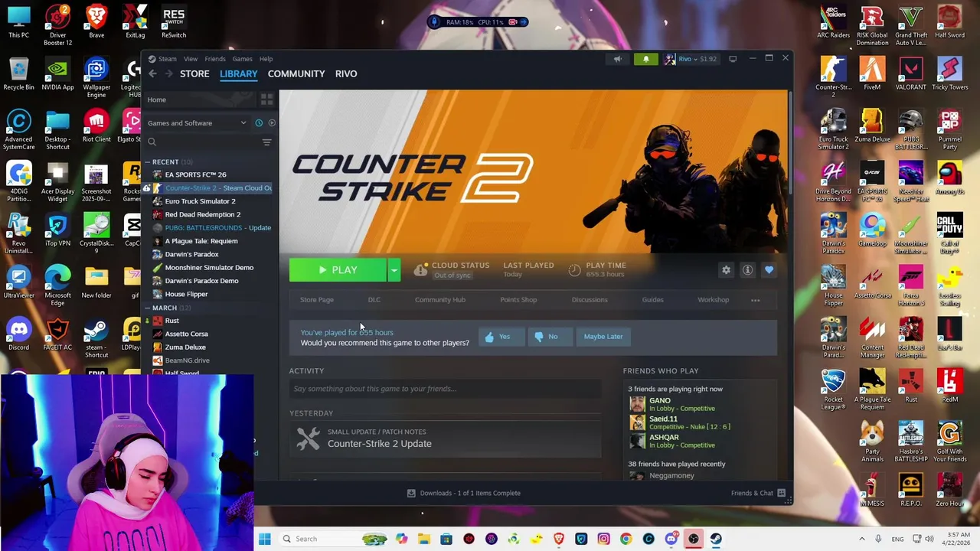Open the Help menu

click(x=266, y=59)
